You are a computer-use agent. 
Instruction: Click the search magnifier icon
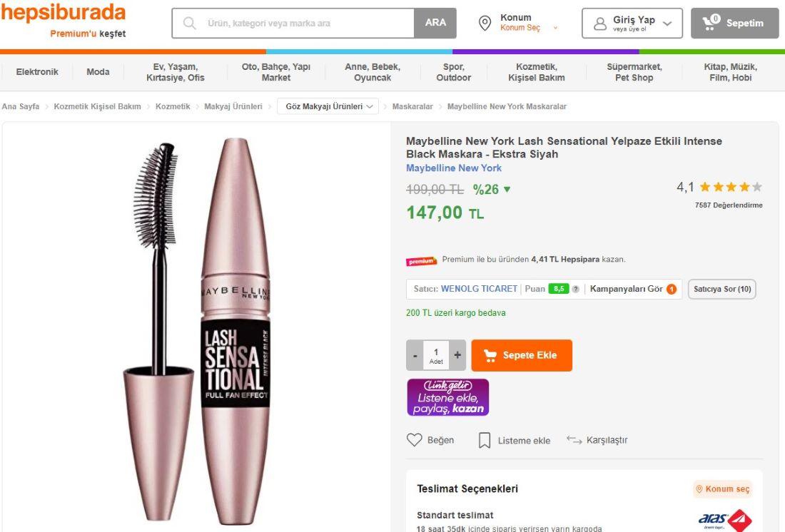190,24
